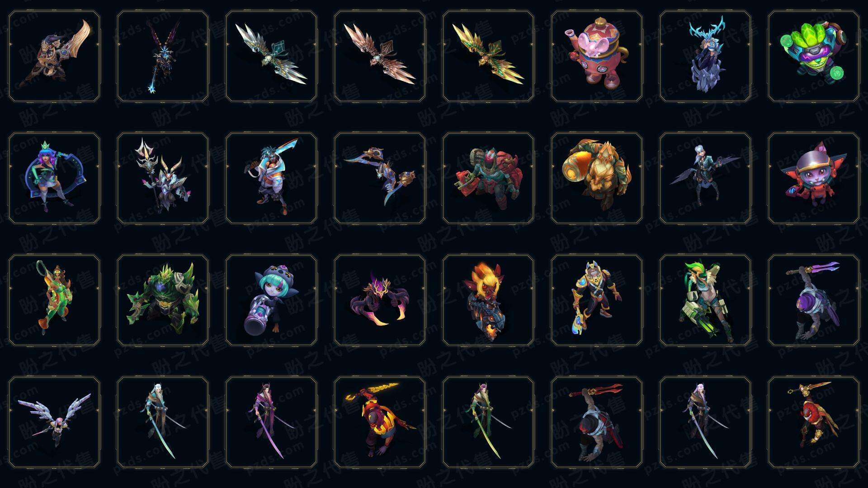This screenshot has width=868, height=488.
Task: Select the cat-eared character in red suit
Action: click(814, 178)
